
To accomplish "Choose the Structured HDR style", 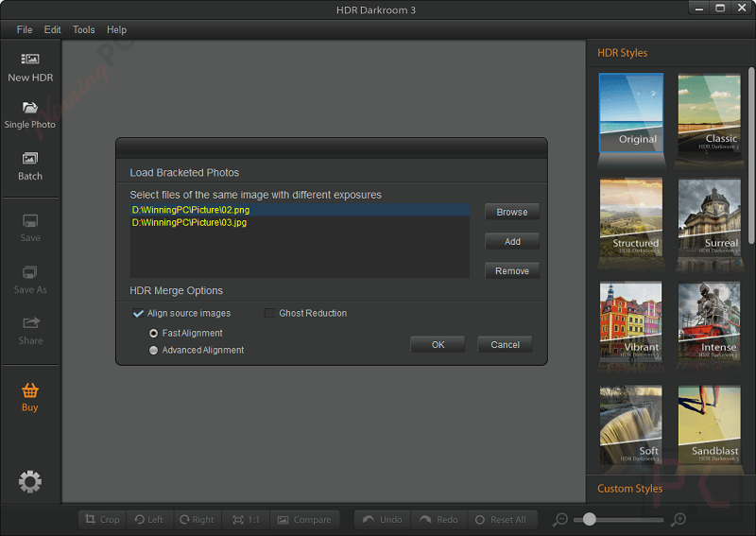I will tap(631, 217).
